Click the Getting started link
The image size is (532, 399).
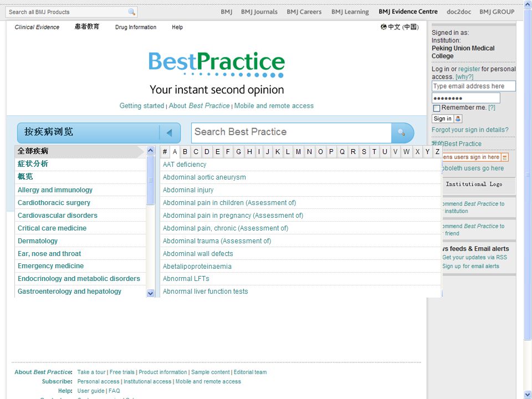click(141, 106)
